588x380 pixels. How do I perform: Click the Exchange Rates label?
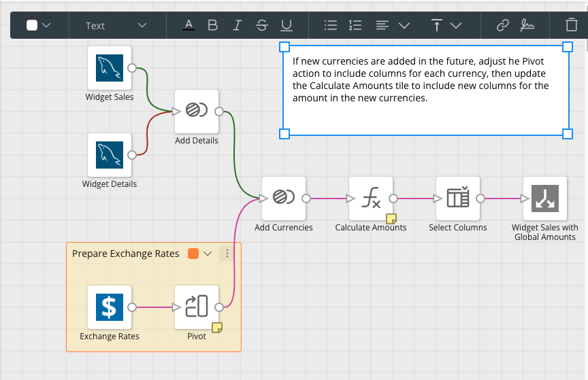(110, 336)
